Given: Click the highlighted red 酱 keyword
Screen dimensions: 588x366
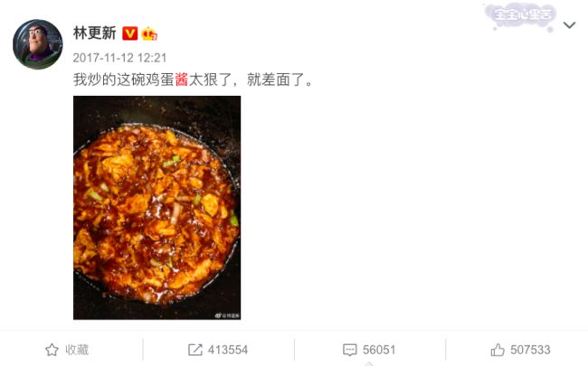Looking at the screenshot, I should point(182,80).
